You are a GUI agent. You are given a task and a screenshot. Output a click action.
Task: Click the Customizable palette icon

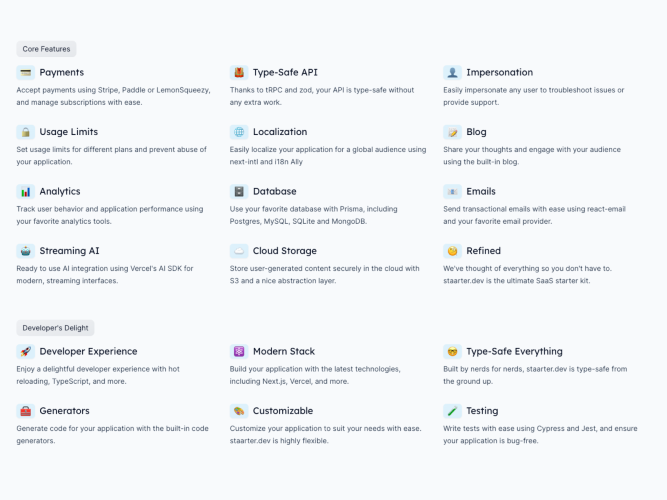[239, 411]
